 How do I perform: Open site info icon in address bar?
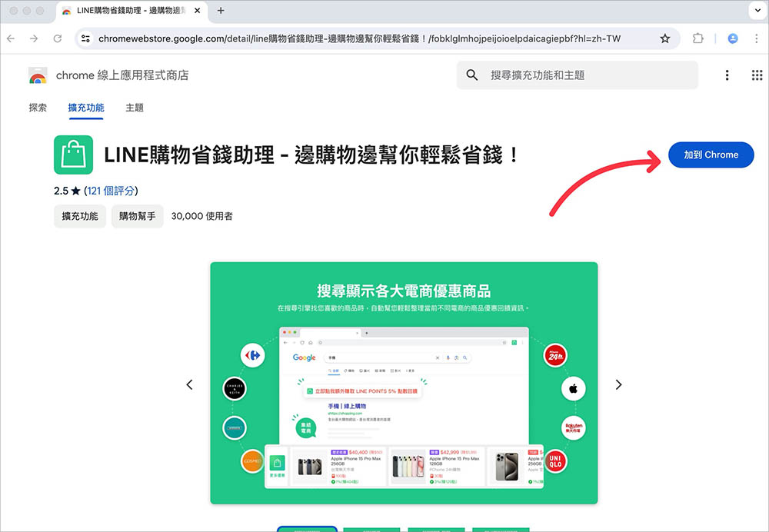86,38
